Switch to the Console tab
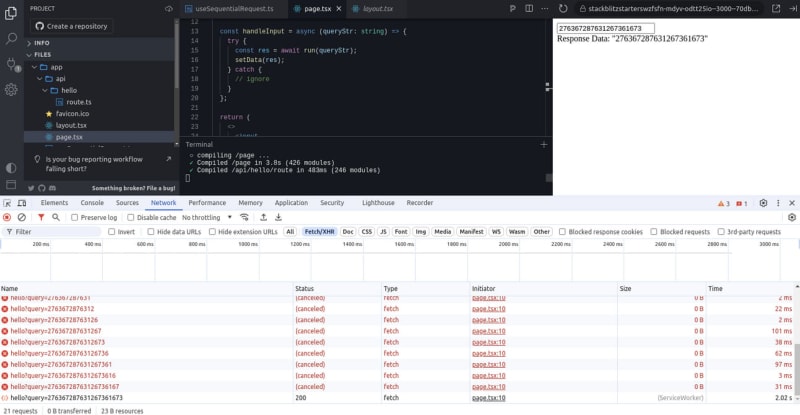800x415 pixels. (x=92, y=203)
